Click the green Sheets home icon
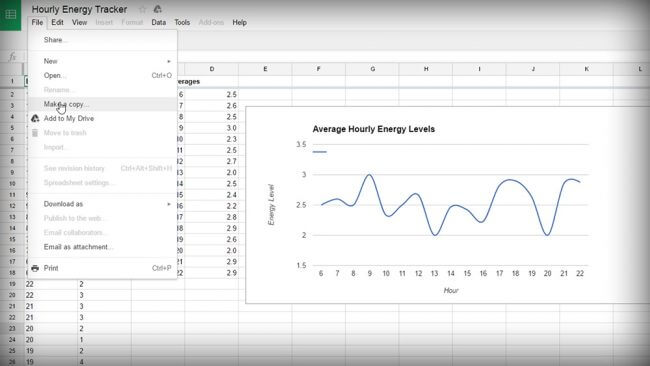Image resolution: width=650 pixels, height=366 pixels. pyautogui.click(x=10, y=15)
